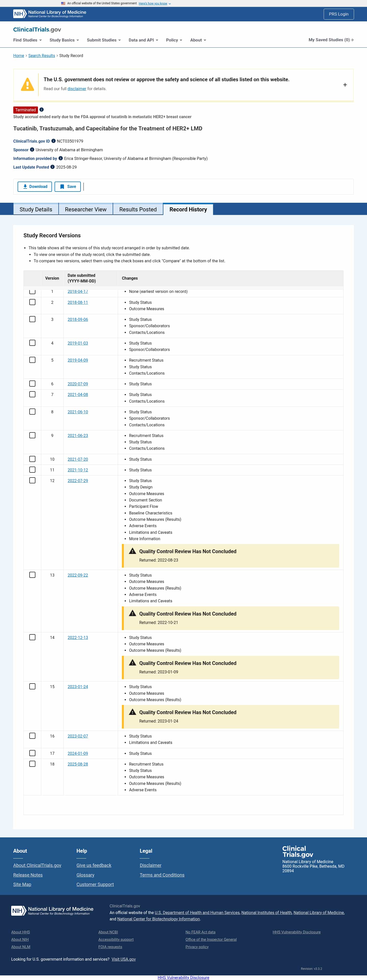This screenshot has height=980, width=367.
Task: Select the Record History tab
Action: (x=188, y=209)
